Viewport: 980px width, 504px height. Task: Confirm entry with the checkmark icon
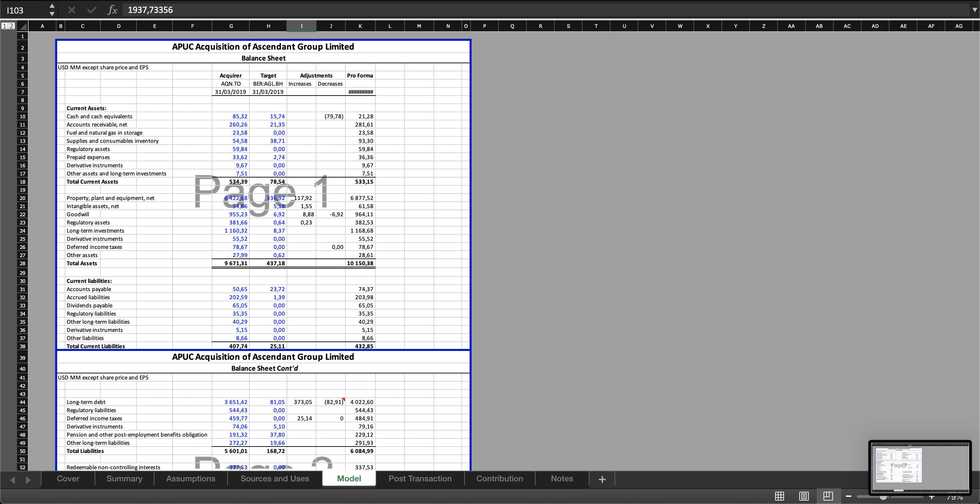92,10
